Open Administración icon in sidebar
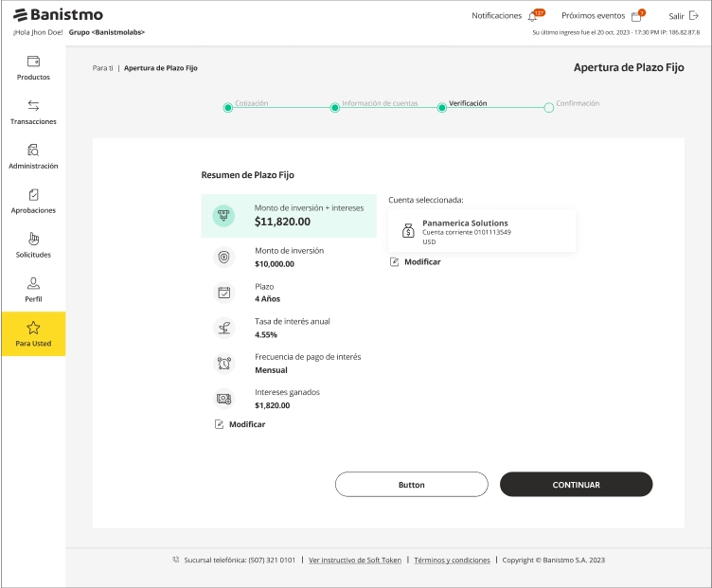The height and width of the screenshot is (588, 712). click(x=33, y=150)
